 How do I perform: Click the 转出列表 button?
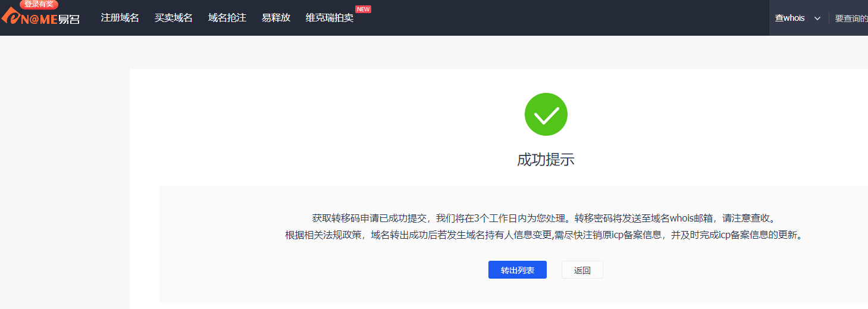click(517, 270)
